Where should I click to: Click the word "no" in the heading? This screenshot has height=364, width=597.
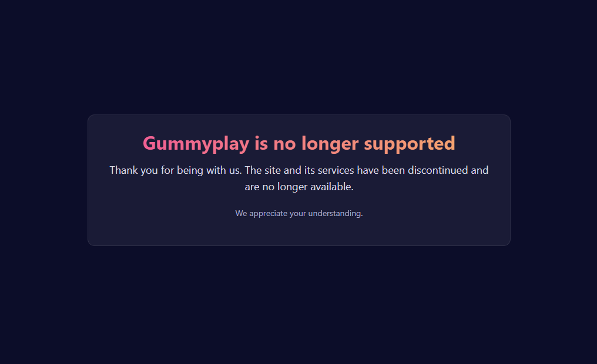pos(284,144)
